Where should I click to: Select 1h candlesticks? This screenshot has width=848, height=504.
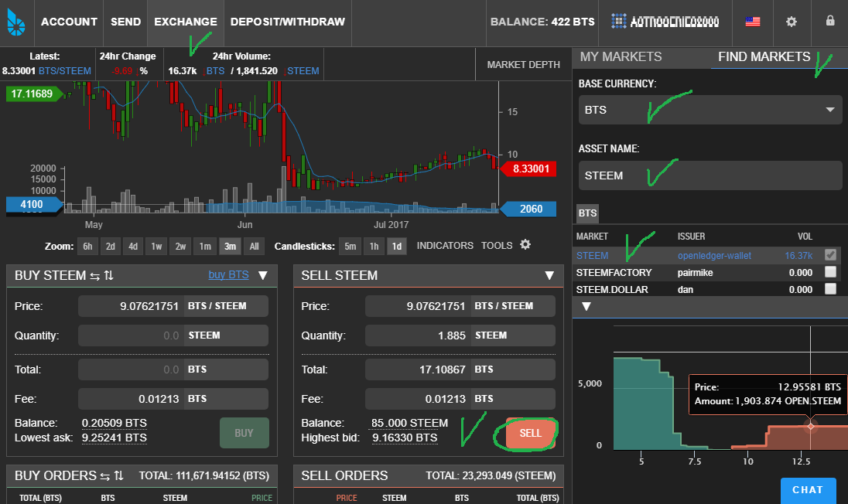[x=374, y=247]
